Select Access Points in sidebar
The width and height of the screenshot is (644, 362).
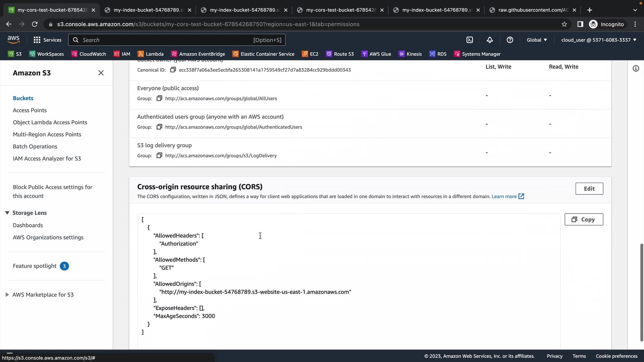30,110
